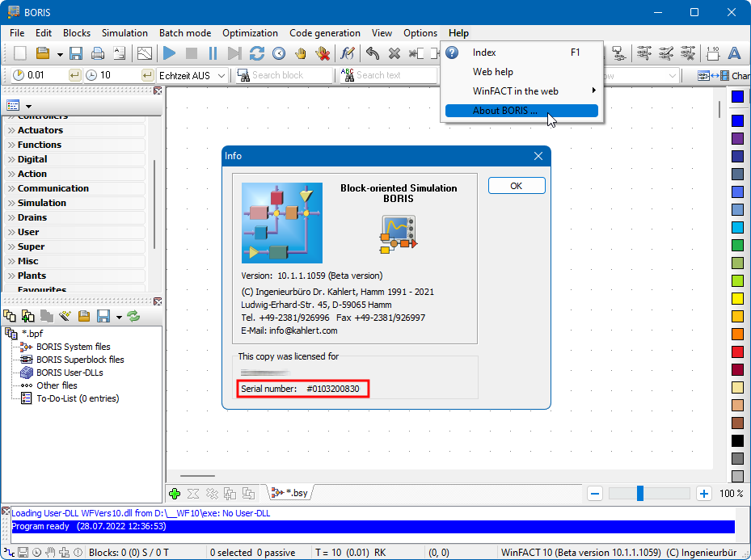Expand the Actuators block category
This screenshot has width=751, height=560.
point(74,130)
